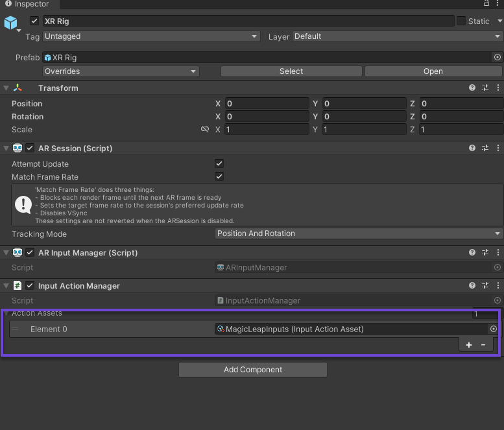Screen dimensions: 504x430
Task: Disable the Attempt Update checkbox
Action: 219,164
